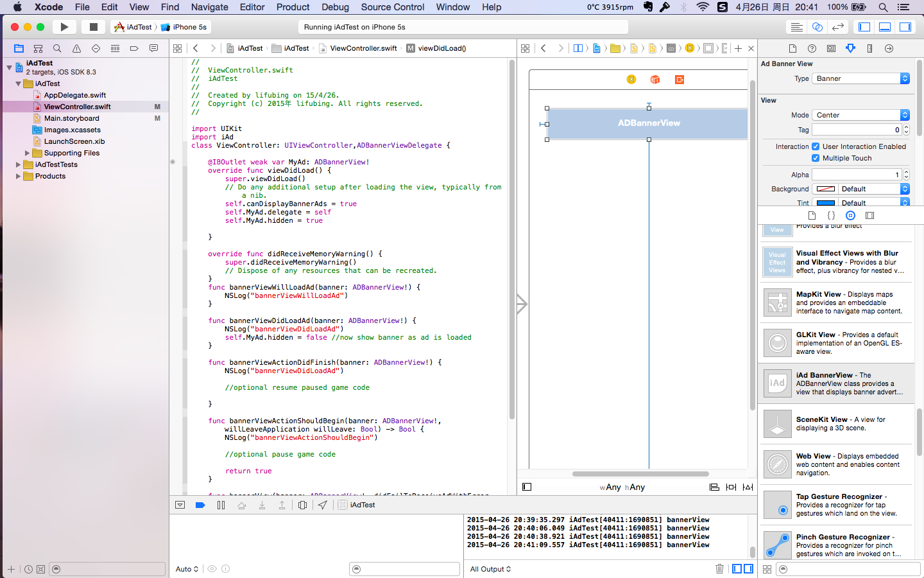Show the Object library
Screen dimensions: 924x578
[850, 216]
